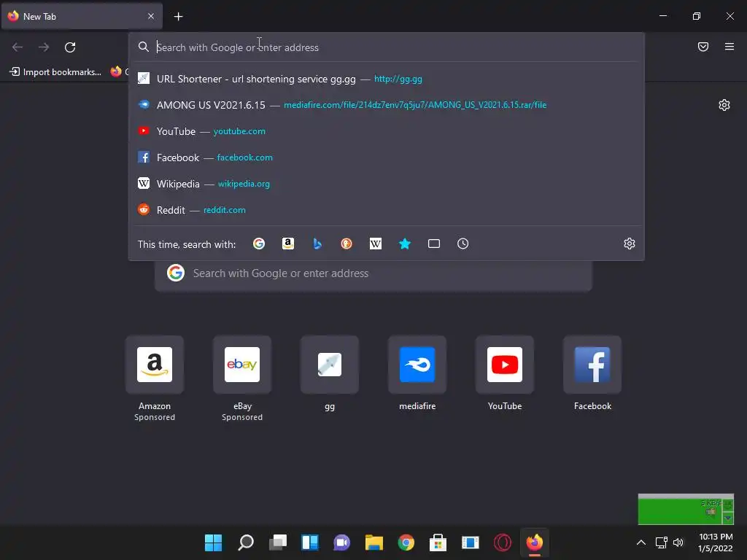Open the clock showing 10:13 PM

[x=715, y=542]
